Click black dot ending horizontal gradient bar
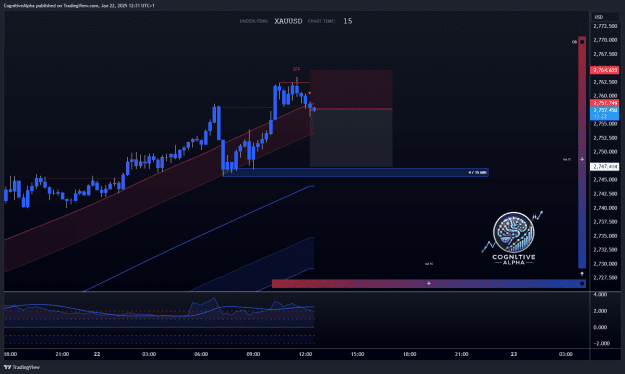The height and width of the screenshot is (374, 625). (582, 283)
